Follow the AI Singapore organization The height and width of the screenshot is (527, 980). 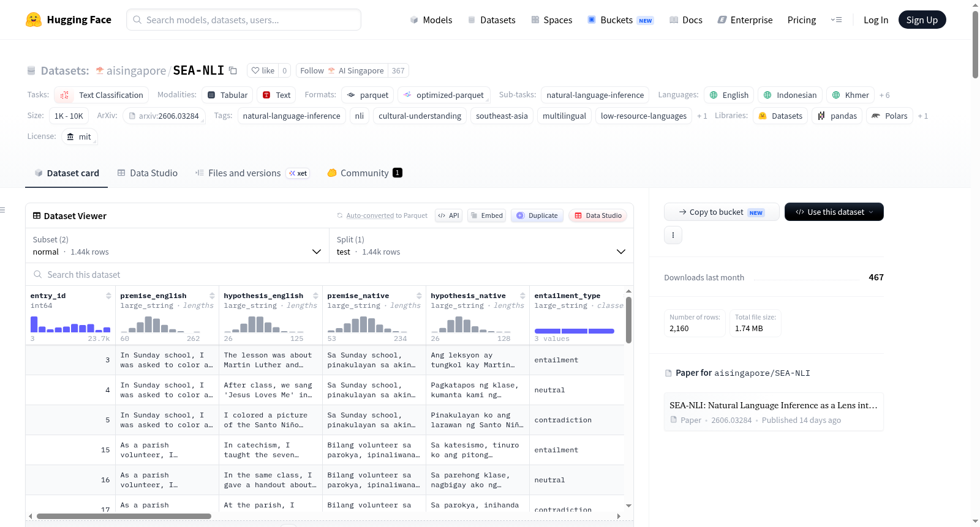pos(342,70)
